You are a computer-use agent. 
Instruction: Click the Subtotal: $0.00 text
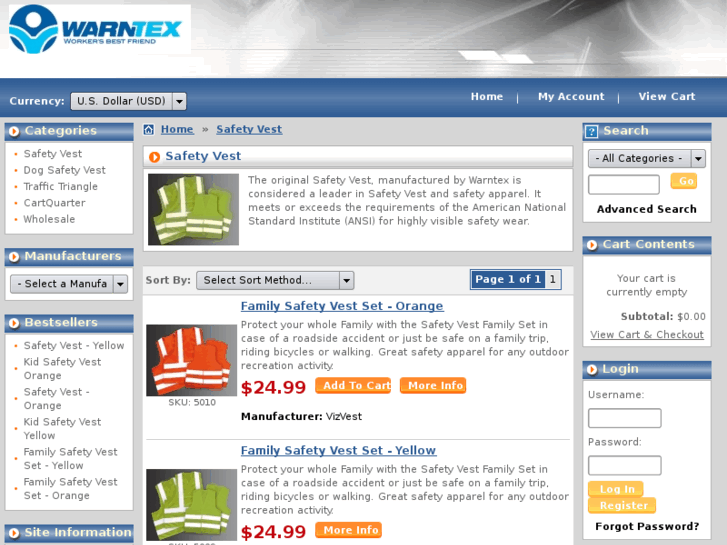click(663, 317)
